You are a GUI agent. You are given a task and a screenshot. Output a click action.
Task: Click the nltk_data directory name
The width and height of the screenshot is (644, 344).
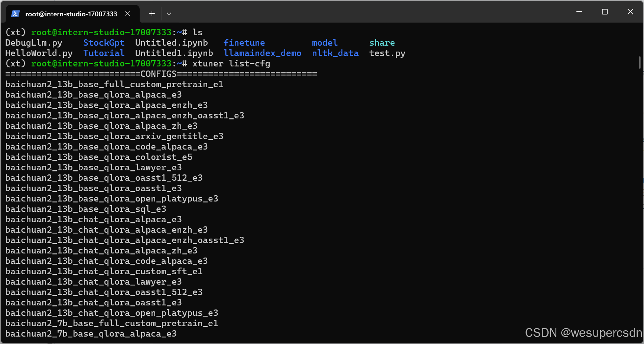[x=335, y=53]
